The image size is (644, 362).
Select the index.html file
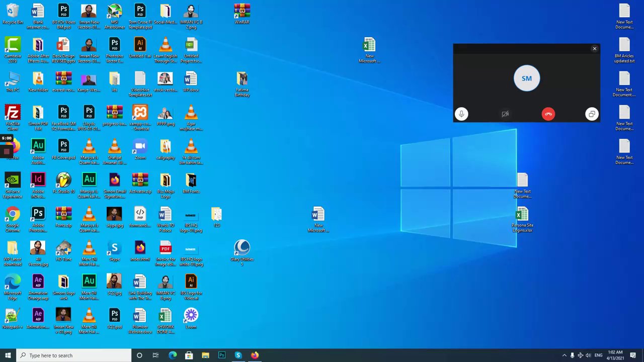[140, 251]
